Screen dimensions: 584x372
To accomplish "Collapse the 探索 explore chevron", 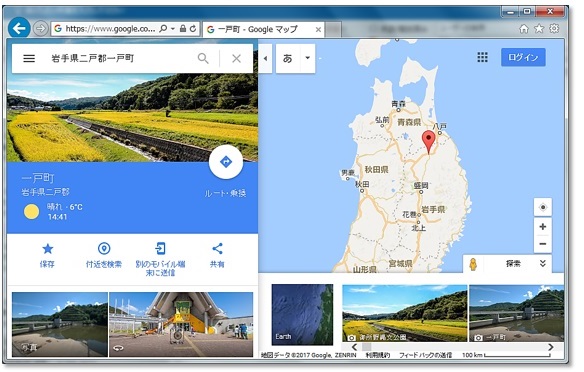I will pos(543,264).
